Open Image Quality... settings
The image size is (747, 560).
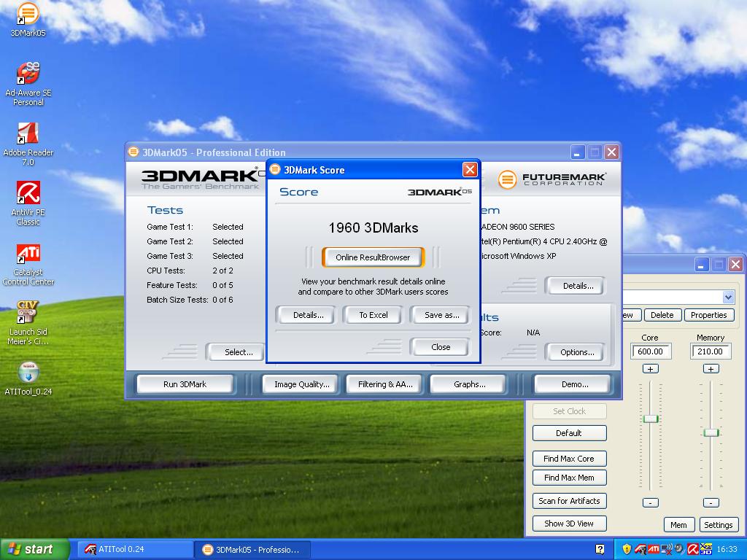pos(301,384)
